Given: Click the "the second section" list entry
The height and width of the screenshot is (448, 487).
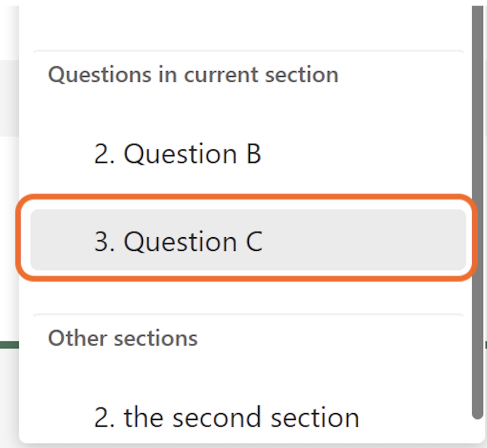Looking at the screenshot, I should pyautogui.click(x=226, y=418).
